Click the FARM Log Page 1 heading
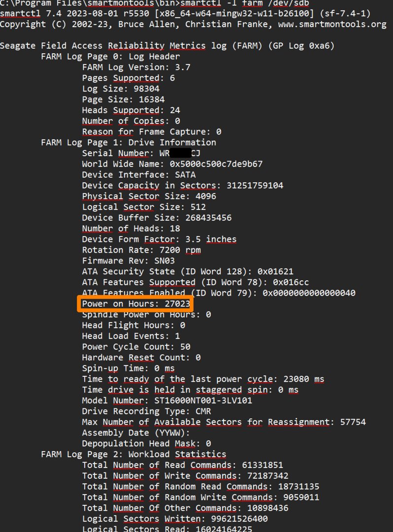 coord(128,142)
